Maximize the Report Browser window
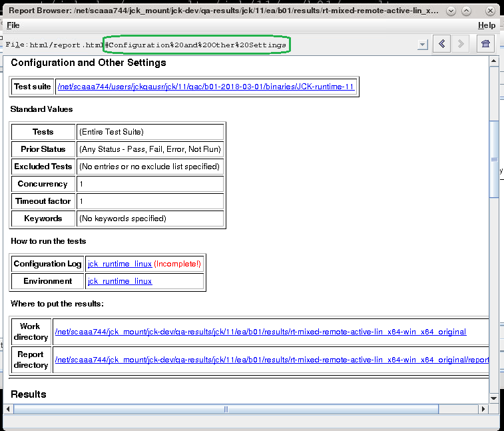 click(x=471, y=11)
